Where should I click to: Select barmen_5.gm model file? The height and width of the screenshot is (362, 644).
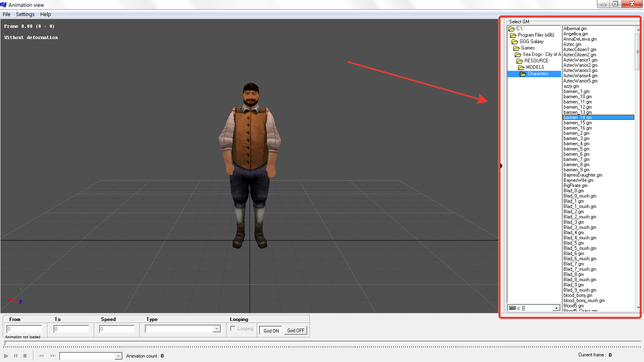576,149
